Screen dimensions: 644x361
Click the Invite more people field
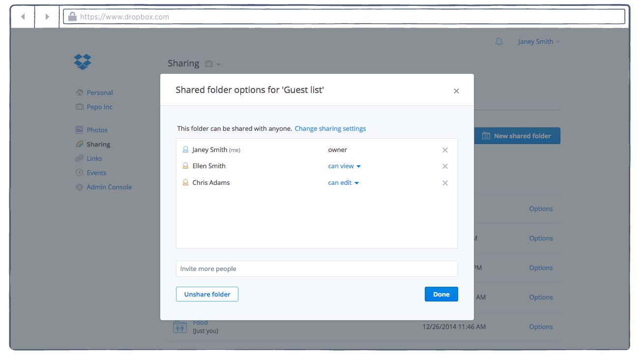(317, 269)
